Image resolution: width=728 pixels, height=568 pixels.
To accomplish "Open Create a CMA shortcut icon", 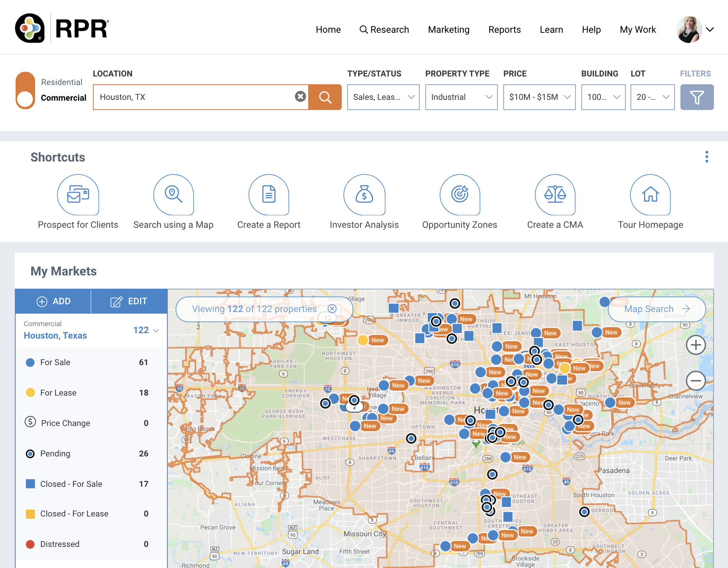I will pos(555,195).
